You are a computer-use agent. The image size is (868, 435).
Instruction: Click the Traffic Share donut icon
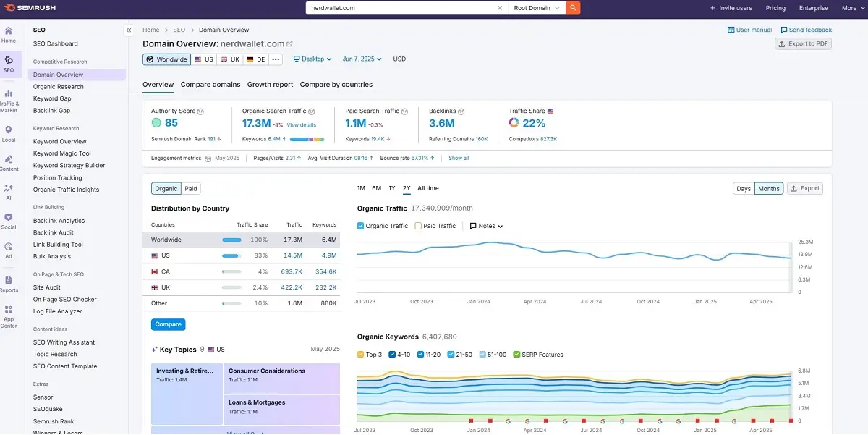pyautogui.click(x=514, y=124)
